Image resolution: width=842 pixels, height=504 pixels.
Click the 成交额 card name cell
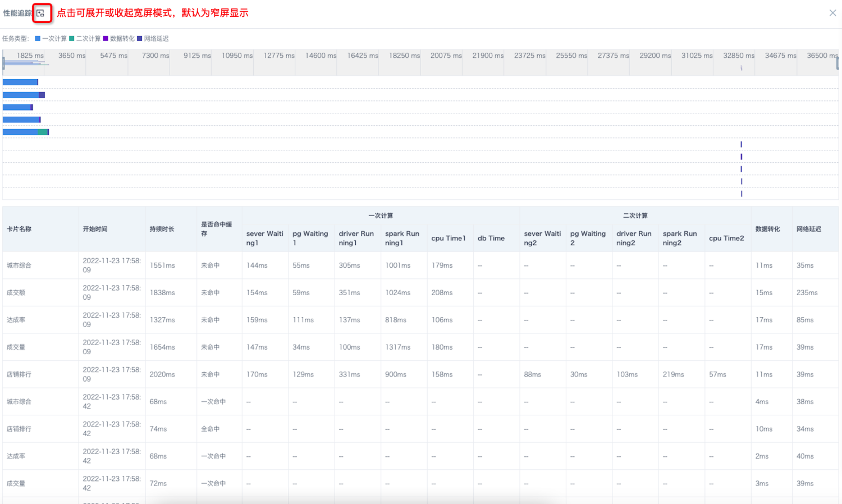16,292
